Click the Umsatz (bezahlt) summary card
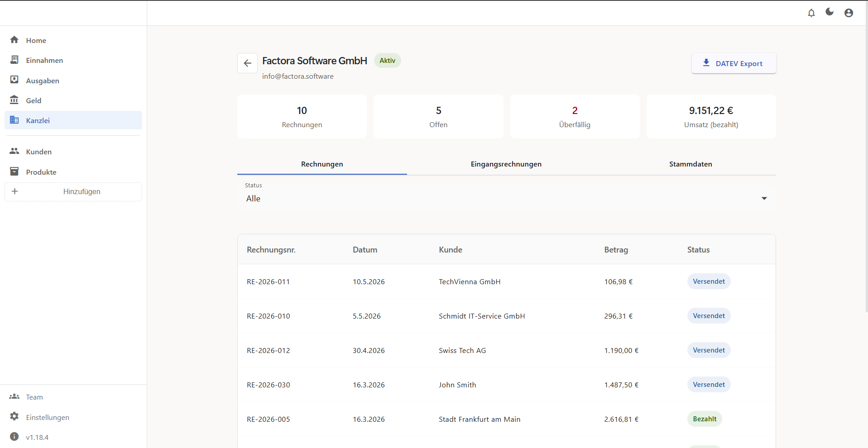This screenshot has height=448, width=868. (x=711, y=117)
